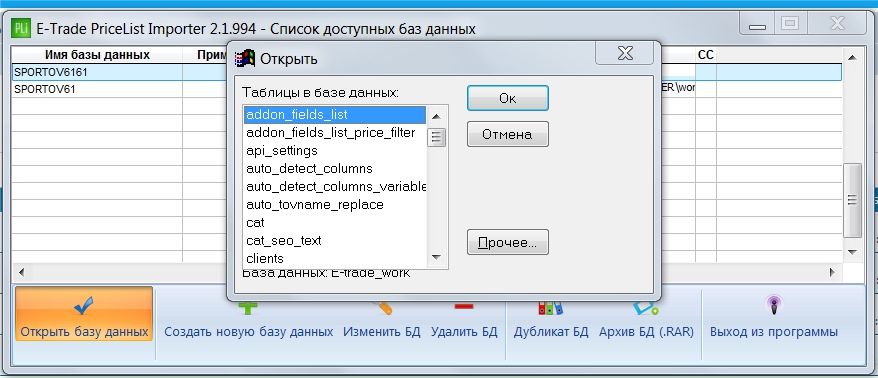Click the blue checkmark Open database icon
Image resolution: width=878 pixels, height=378 pixels.
click(83, 305)
